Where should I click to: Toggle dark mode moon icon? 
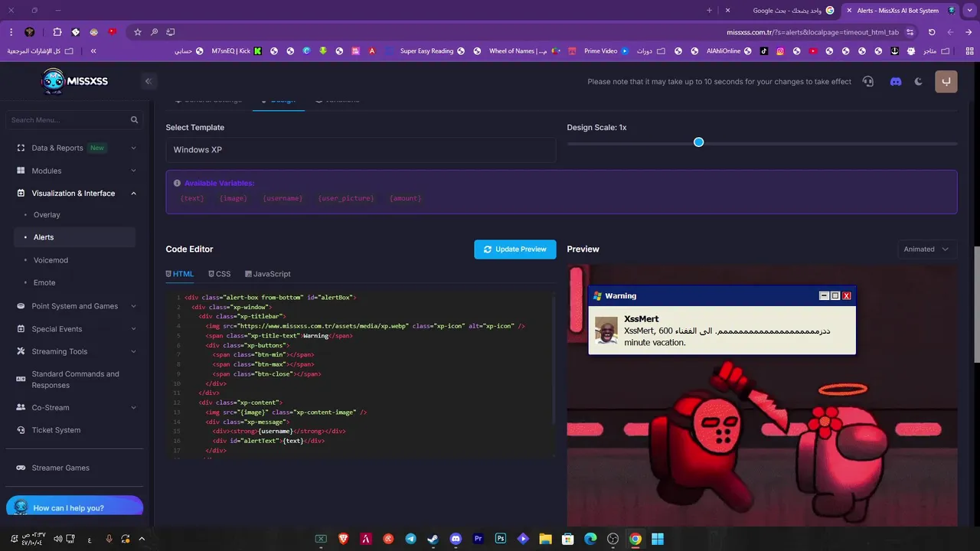(919, 81)
